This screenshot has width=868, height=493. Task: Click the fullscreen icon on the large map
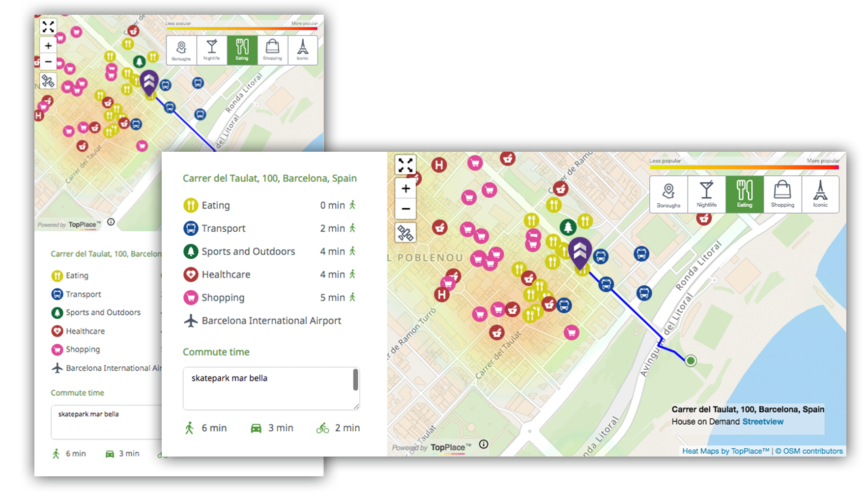click(x=405, y=165)
